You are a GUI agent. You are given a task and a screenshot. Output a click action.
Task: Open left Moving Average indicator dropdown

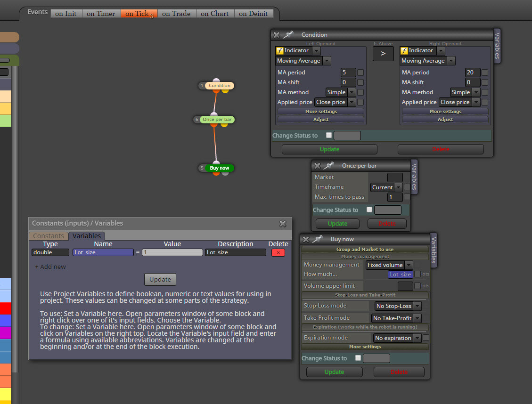tap(327, 61)
